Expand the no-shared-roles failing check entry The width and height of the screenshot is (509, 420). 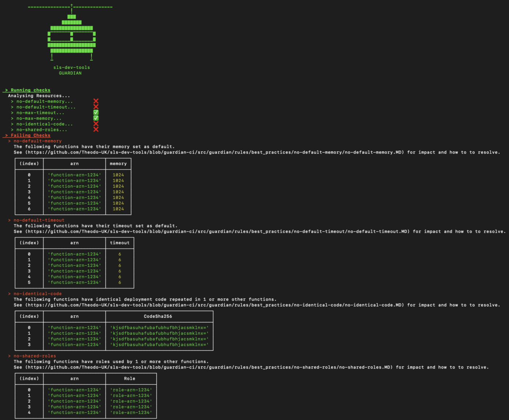click(35, 356)
